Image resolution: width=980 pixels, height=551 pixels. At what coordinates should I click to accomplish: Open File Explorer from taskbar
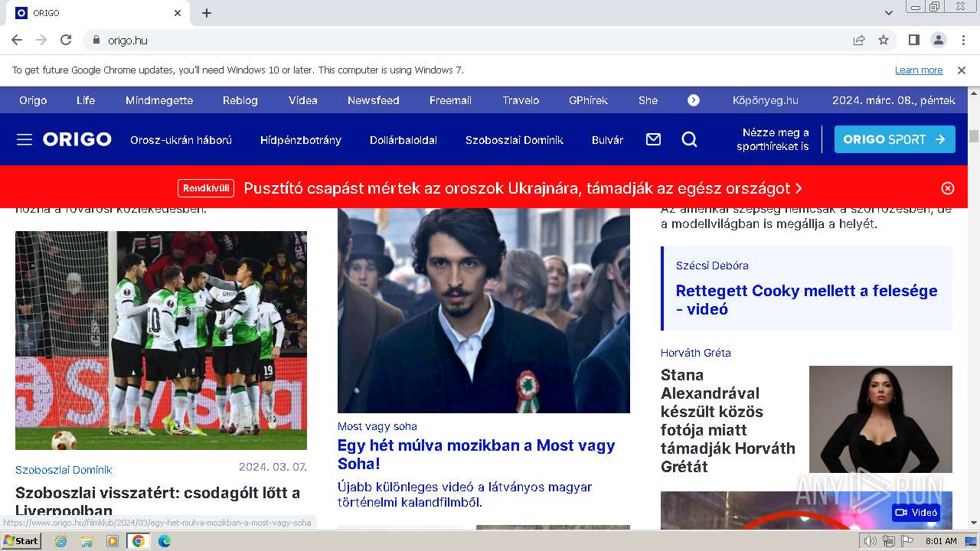[87, 541]
